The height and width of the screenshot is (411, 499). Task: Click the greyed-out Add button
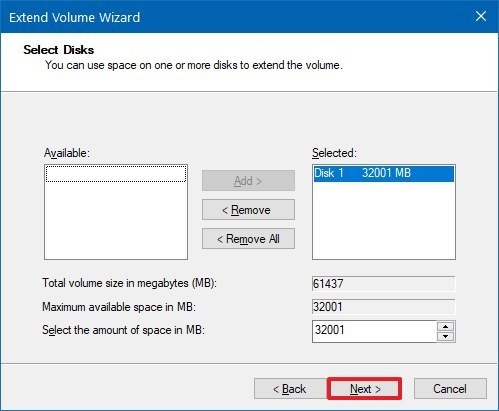tap(248, 181)
